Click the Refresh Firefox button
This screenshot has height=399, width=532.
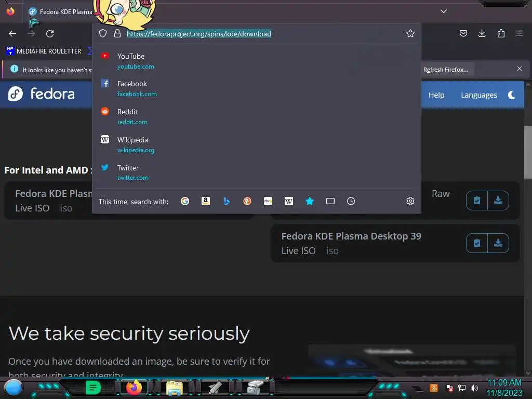tap(445, 70)
